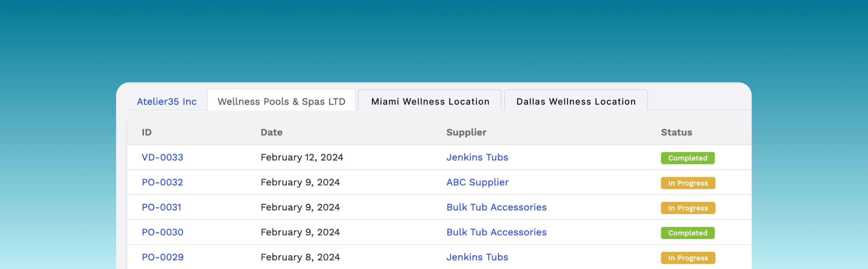Open purchase order PO-0032
The width and height of the screenshot is (868, 269).
[162, 182]
